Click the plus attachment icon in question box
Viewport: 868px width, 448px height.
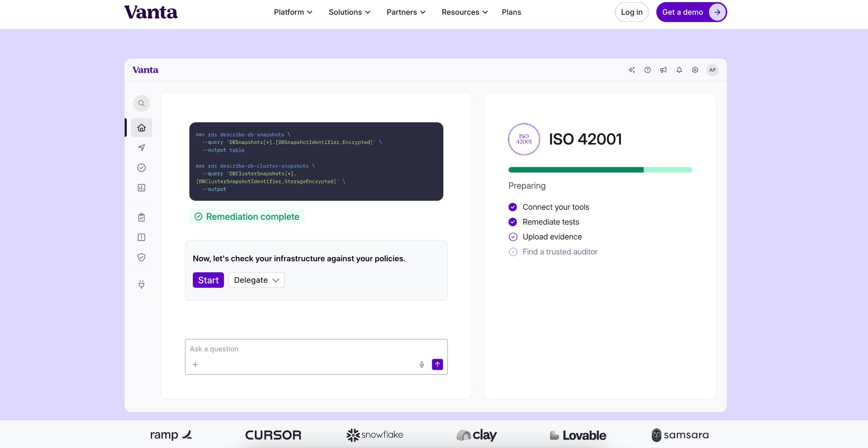pyautogui.click(x=195, y=364)
